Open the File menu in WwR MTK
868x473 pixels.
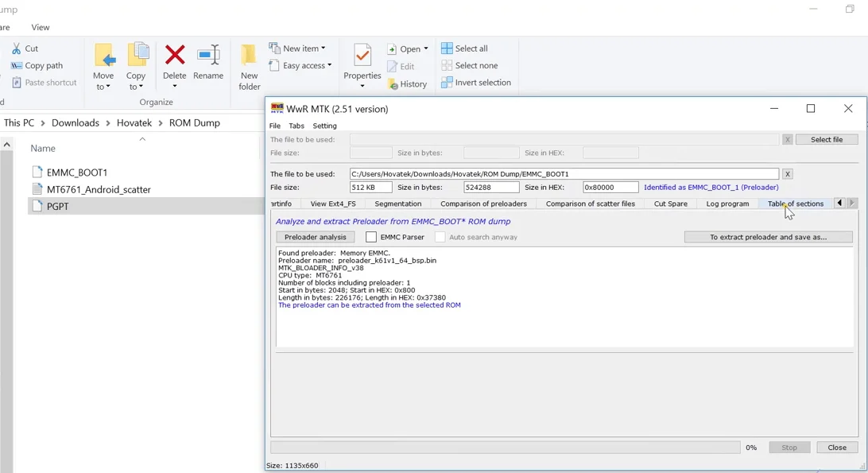274,126
